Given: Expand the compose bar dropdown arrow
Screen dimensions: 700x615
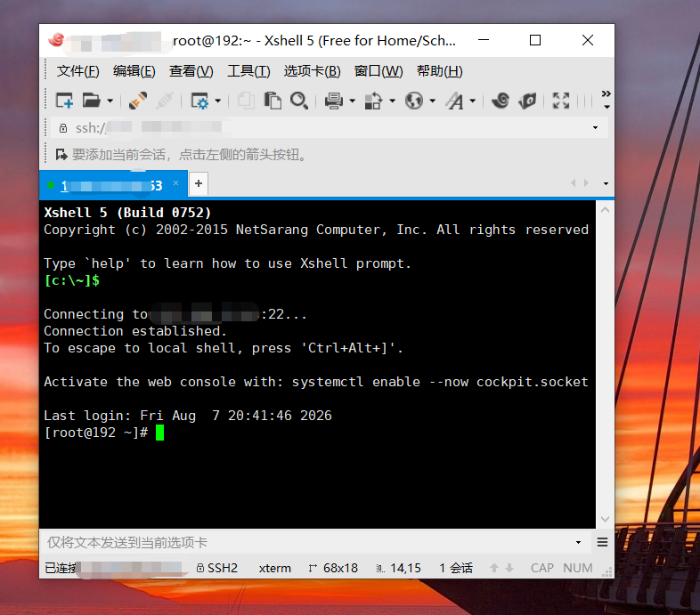Looking at the screenshot, I should [x=578, y=543].
